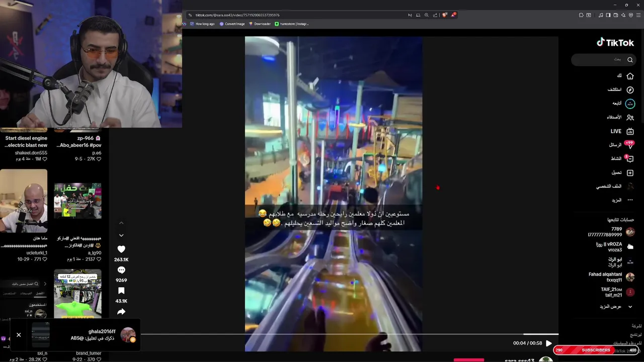Open browser hamburger menu
Viewport: 644px width, 362px height.
pos(638,15)
